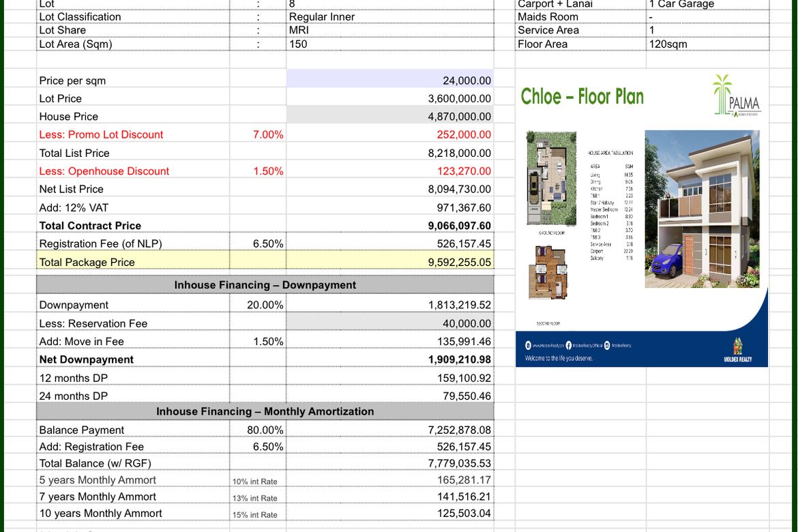Click the Balance Payment 80.00% cell
Image resolution: width=798 pixels, height=532 pixels.
[258, 430]
